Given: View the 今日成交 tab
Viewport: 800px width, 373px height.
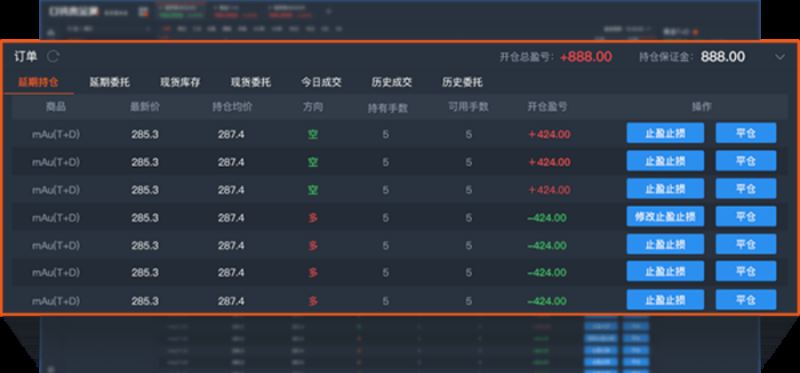Looking at the screenshot, I should (321, 82).
